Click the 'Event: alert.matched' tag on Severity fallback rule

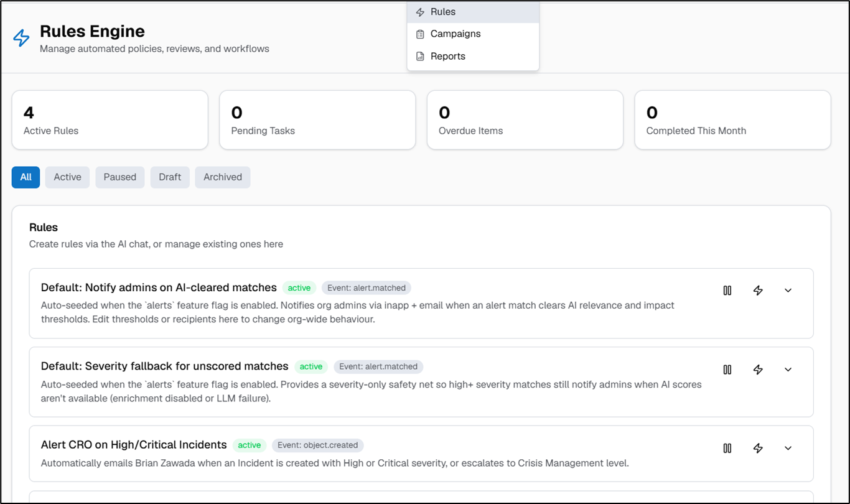coord(378,366)
